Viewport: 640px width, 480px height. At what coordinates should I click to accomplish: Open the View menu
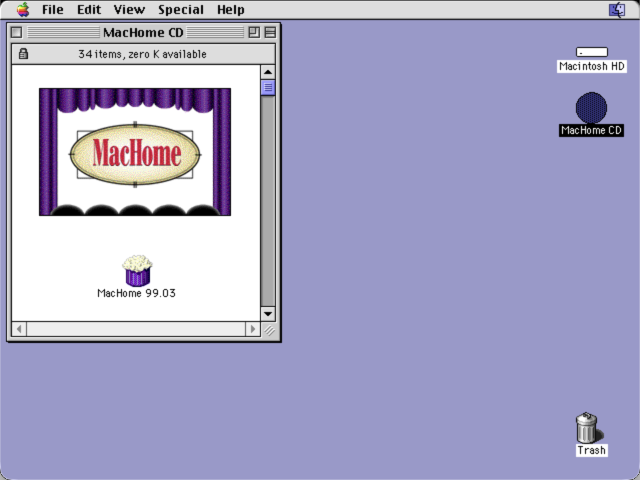pos(129,9)
